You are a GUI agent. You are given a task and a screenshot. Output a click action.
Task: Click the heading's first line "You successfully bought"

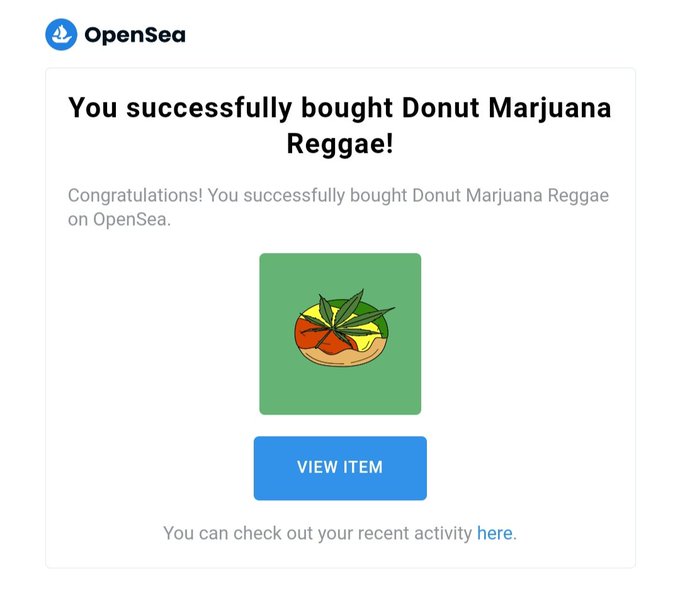(230, 108)
